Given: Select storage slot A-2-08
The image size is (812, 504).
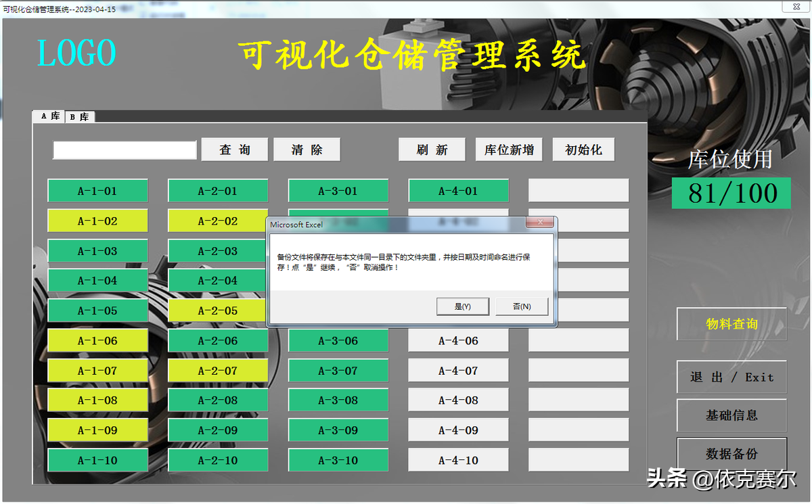Looking at the screenshot, I should pyautogui.click(x=218, y=400).
